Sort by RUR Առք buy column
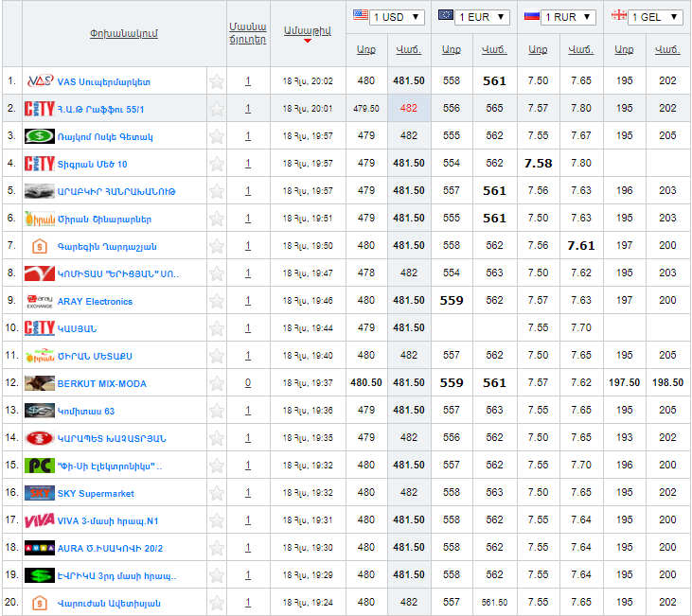 [538, 50]
